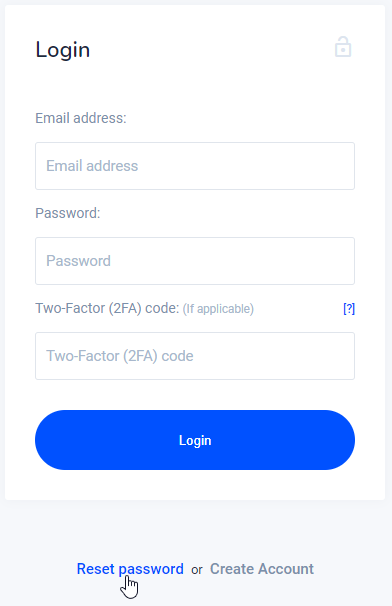The height and width of the screenshot is (606, 392).
Task: Click the "Email address" placeholder text
Action: [x=92, y=166]
